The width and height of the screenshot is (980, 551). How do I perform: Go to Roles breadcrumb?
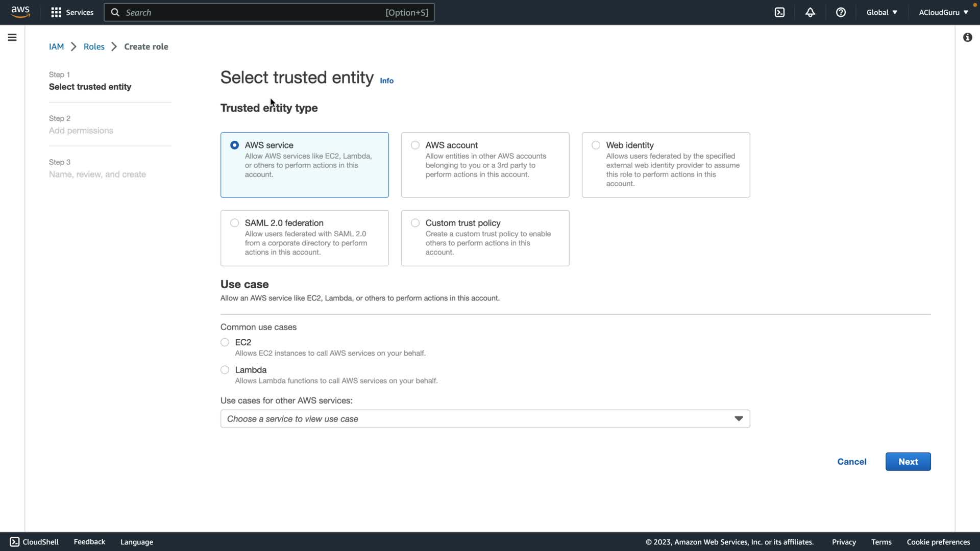(x=94, y=46)
